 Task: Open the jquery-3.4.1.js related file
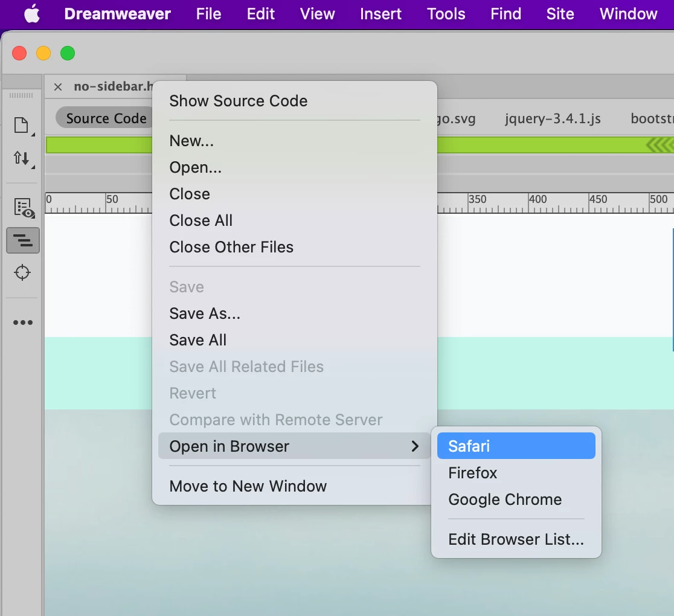tap(553, 118)
